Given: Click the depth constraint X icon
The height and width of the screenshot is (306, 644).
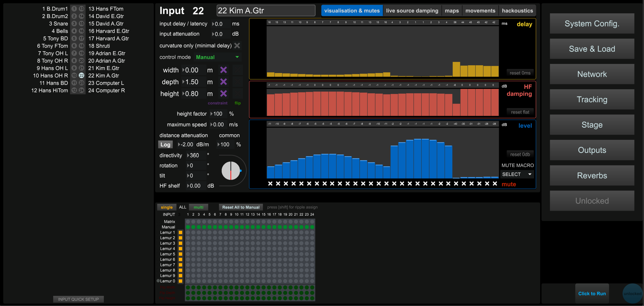Looking at the screenshot, I should click(x=223, y=82).
